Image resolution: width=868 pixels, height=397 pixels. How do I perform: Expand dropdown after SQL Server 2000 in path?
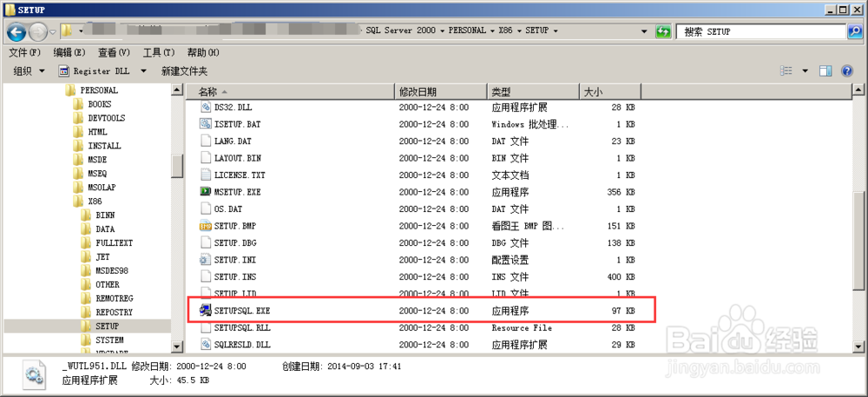tap(443, 30)
